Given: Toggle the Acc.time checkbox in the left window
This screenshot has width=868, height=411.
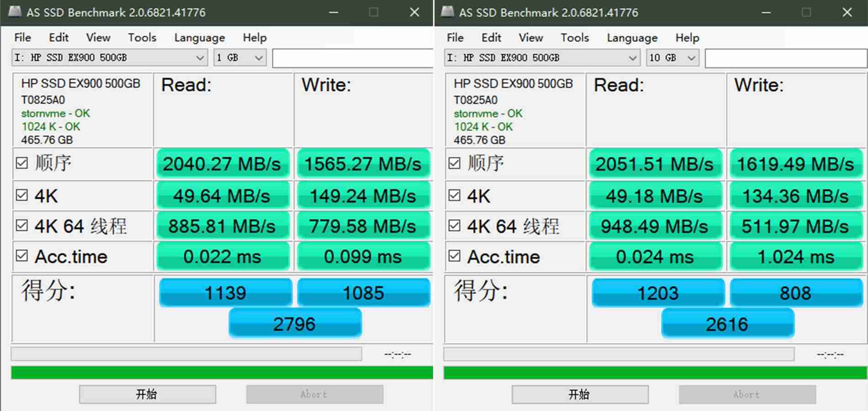Looking at the screenshot, I should coord(22,256).
